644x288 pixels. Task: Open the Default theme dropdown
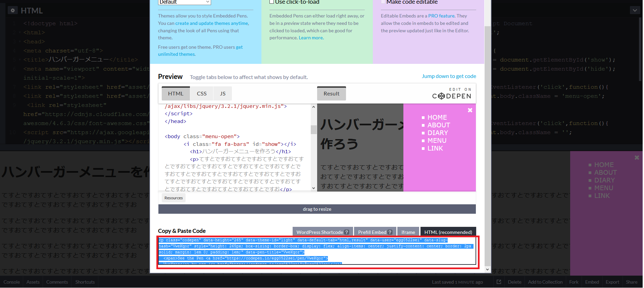(184, 2)
